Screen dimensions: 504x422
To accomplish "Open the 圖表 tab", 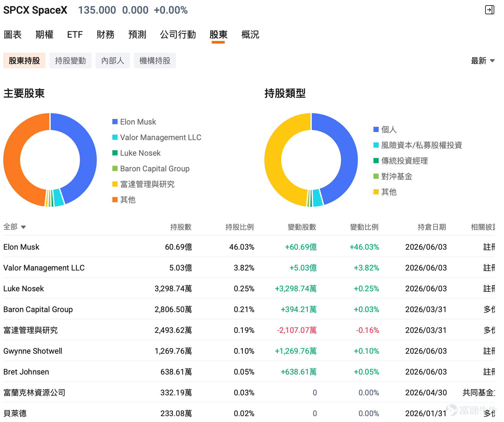I will pos(13,34).
